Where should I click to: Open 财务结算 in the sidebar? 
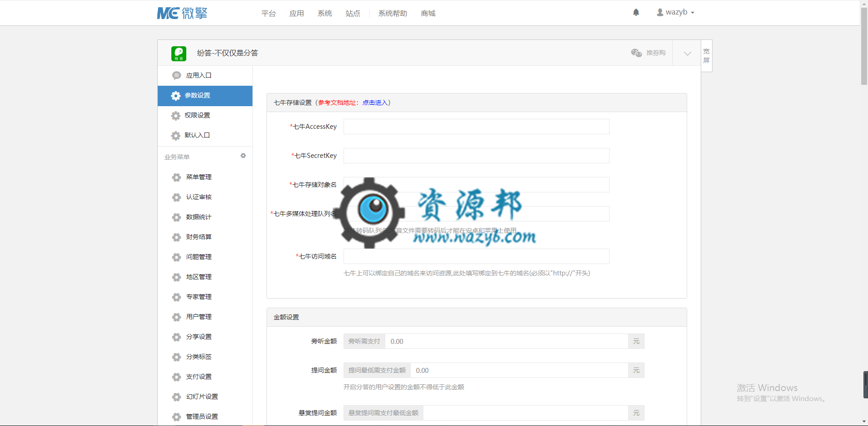(205, 237)
